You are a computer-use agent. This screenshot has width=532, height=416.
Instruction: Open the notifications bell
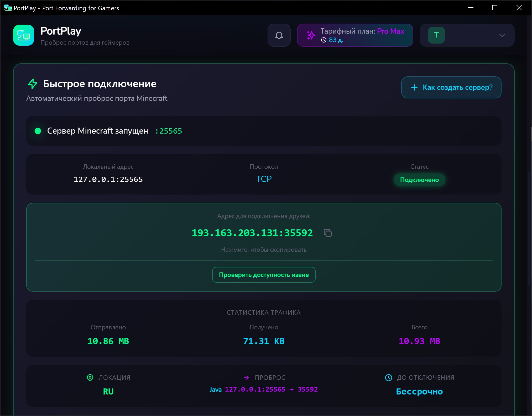tap(279, 35)
